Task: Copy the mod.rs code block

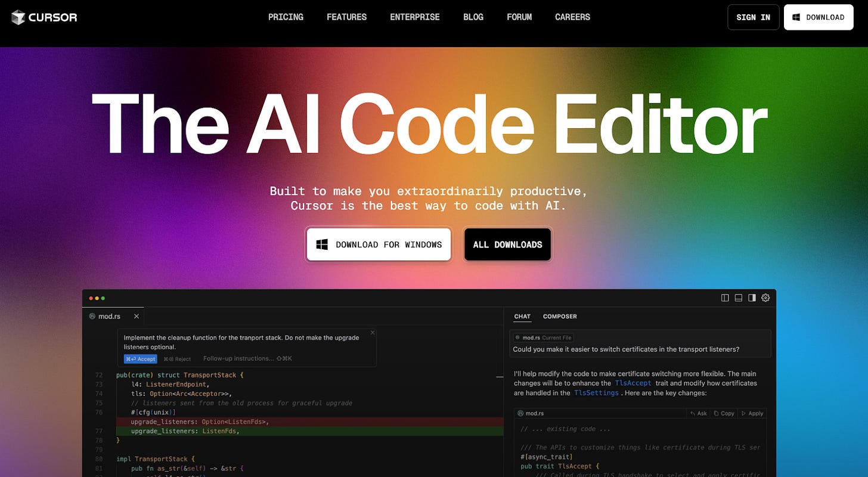Action: pyautogui.click(x=724, y=413)
